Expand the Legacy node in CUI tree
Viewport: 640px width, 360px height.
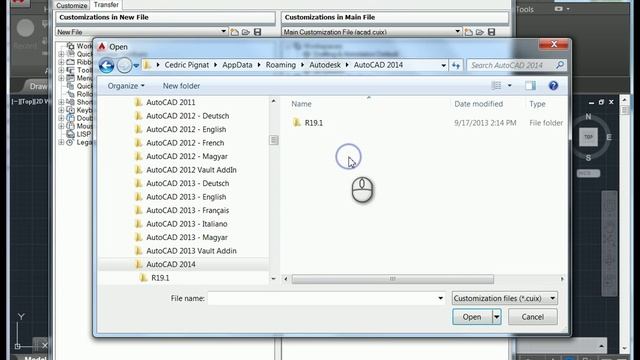(61, 142)
